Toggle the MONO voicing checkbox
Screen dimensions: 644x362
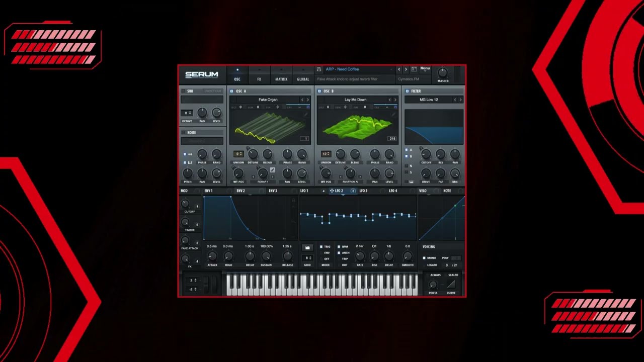[425, 258]
